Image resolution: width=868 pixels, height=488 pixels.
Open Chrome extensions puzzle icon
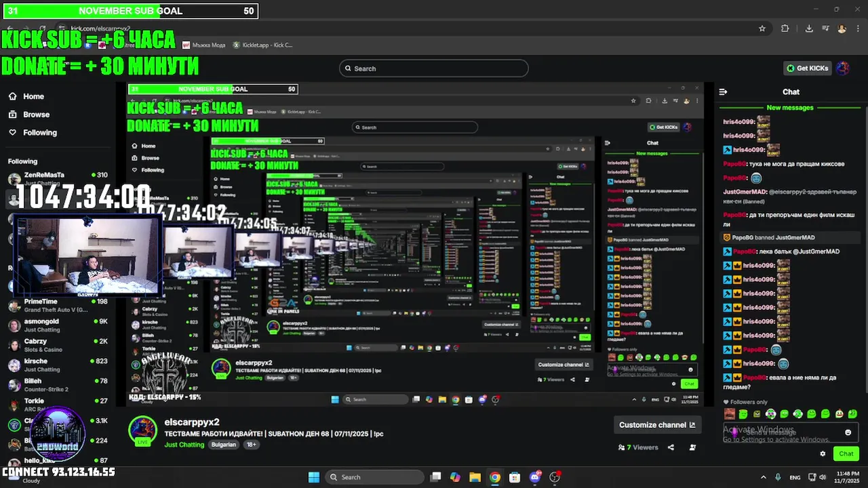(x=785, y=28)
